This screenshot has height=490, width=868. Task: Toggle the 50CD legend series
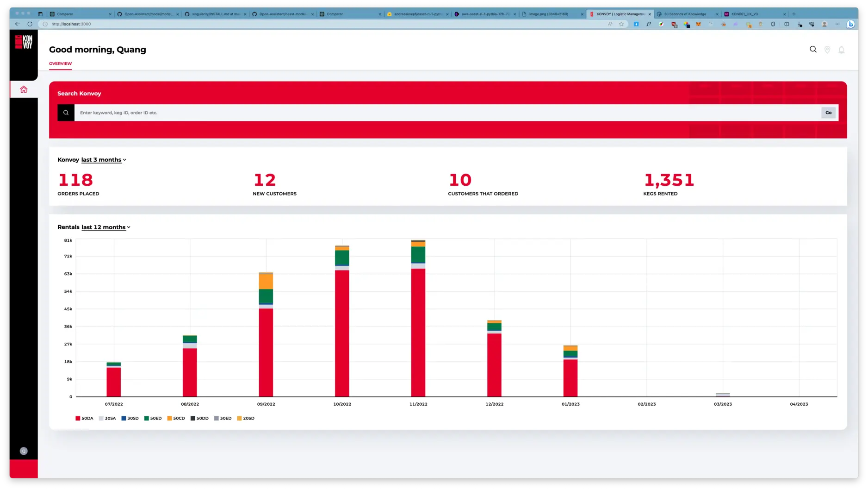pos(176,418)
